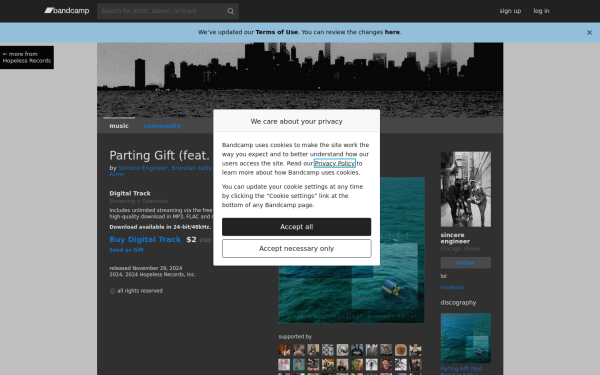The height and width of the screenshot is (375, 600).
Task: Switch to the music tab
Action: click(x=119, y=126)
